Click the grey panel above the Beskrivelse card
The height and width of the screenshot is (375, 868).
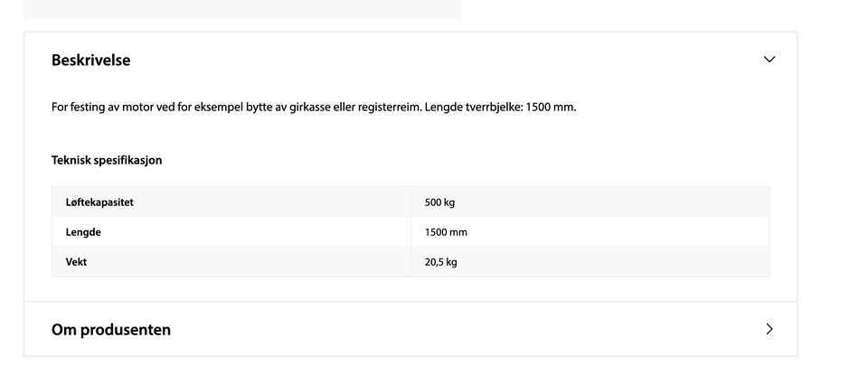click(x=242, y=9)
